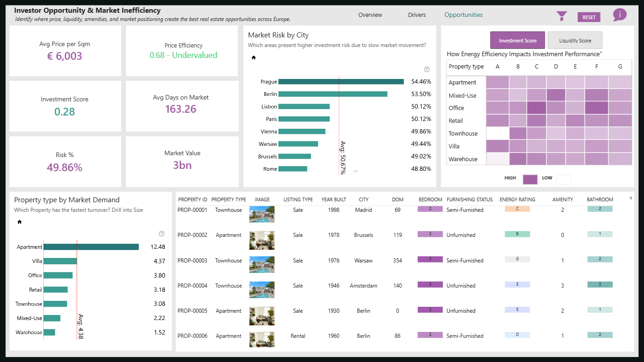Toggle to Liquidity Score view

(575, 40)
